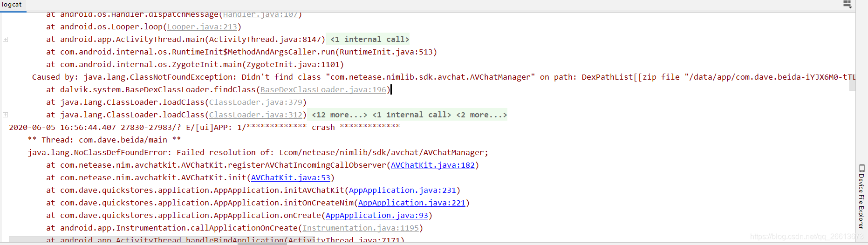Expand the folded ClassLoader.java:312 stack line
This screenshot has width=868, height=245.
tap(6, 115)
